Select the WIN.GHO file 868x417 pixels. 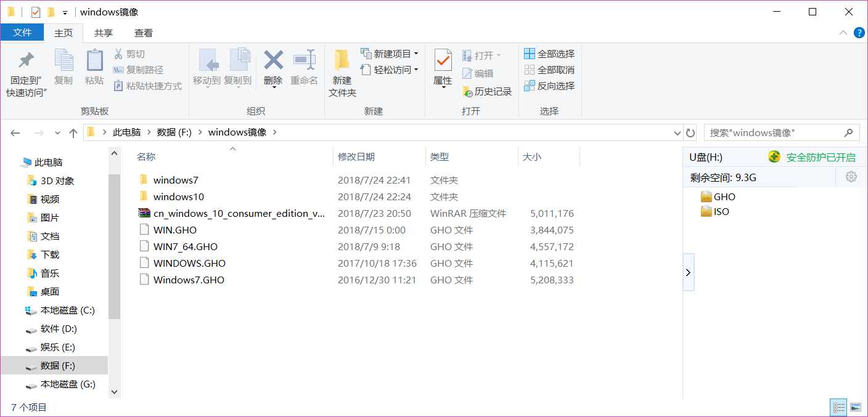coord(175,230)
